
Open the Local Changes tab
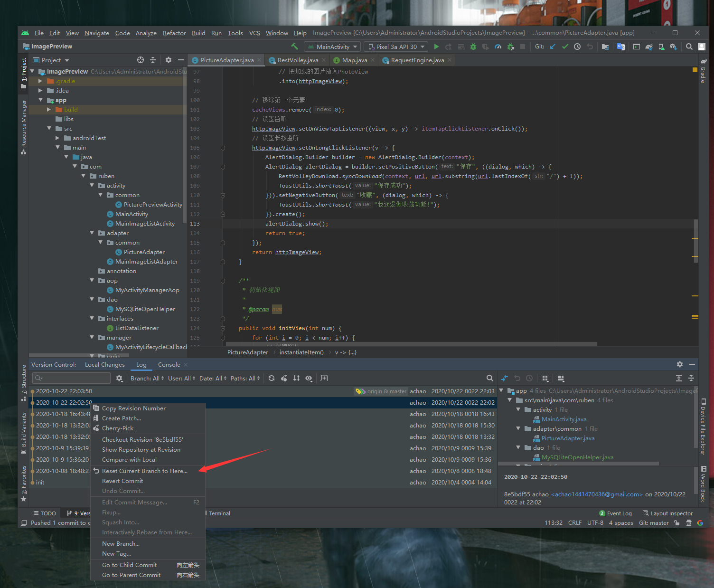(104, 365)
